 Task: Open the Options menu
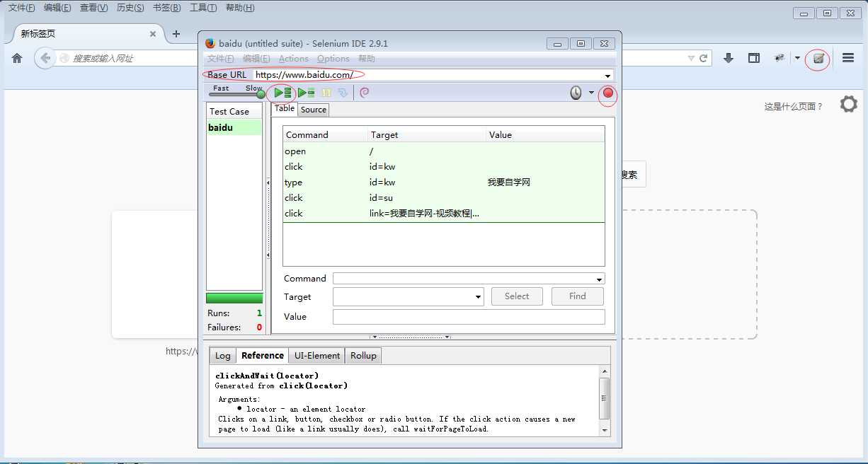click(x=333, y=59)
